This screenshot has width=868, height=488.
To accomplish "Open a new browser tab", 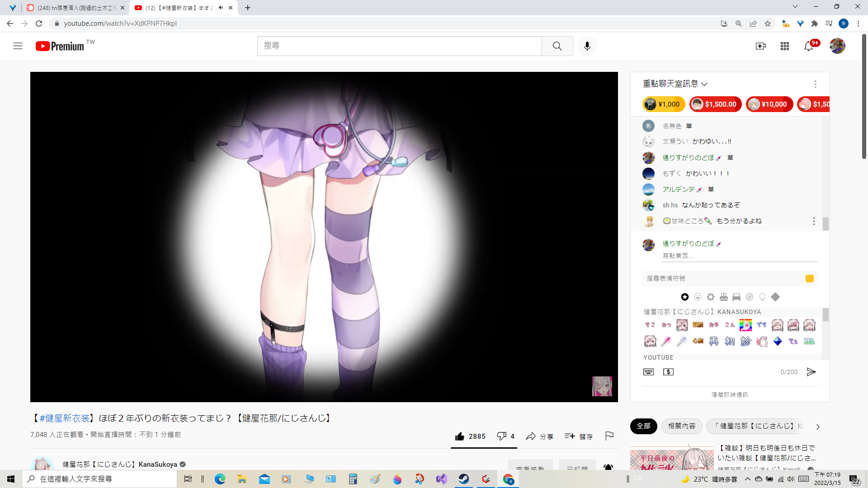I will coord(247,8).
